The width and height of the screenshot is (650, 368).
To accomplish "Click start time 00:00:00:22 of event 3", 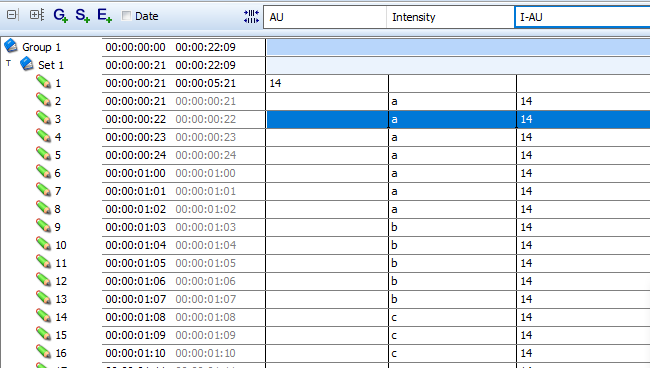I will 136,119.
